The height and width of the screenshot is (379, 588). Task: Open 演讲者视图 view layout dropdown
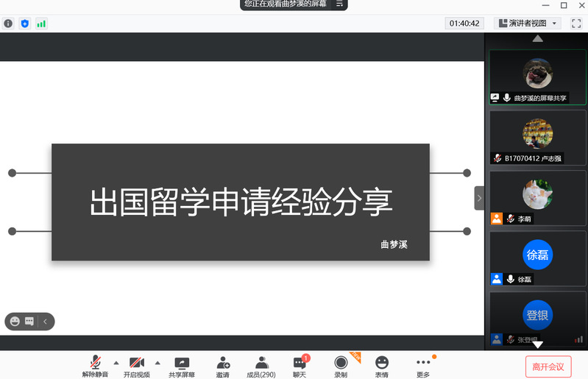pos(528,24)
